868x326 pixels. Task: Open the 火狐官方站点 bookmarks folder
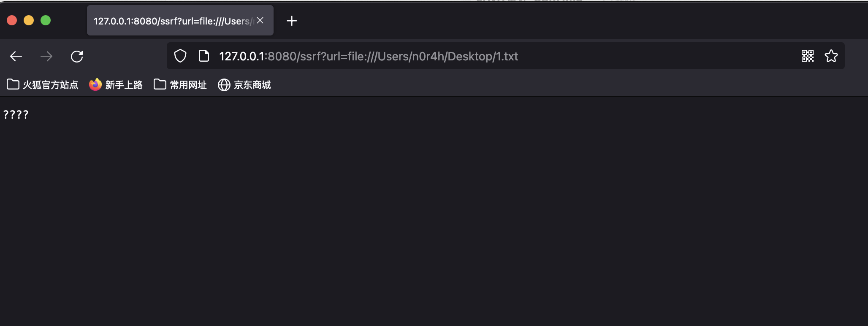pyautogui.click(x=42, y=84)
